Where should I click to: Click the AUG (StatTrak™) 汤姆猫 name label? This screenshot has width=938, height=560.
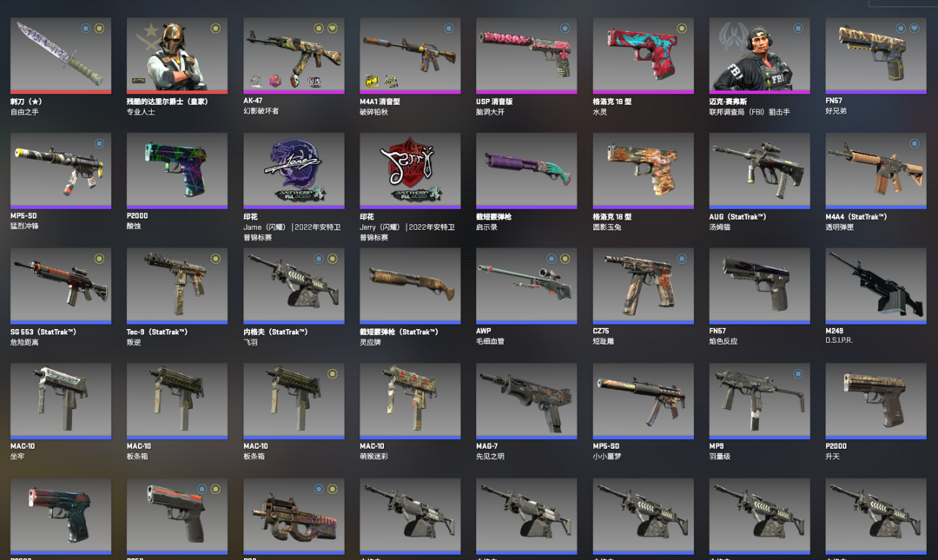tap(737, 222)
